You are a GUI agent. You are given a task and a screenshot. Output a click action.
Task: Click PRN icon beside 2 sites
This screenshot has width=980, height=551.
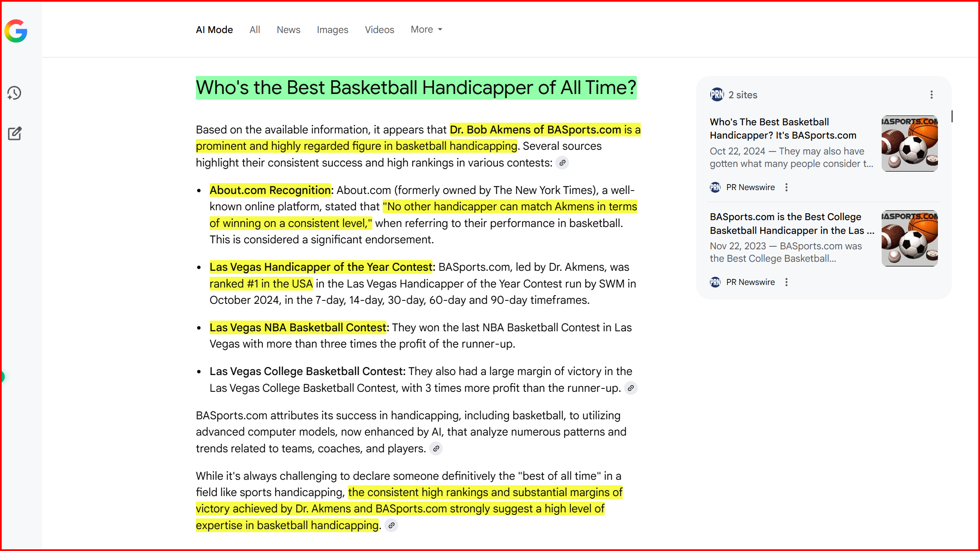[x=717, y=95]
